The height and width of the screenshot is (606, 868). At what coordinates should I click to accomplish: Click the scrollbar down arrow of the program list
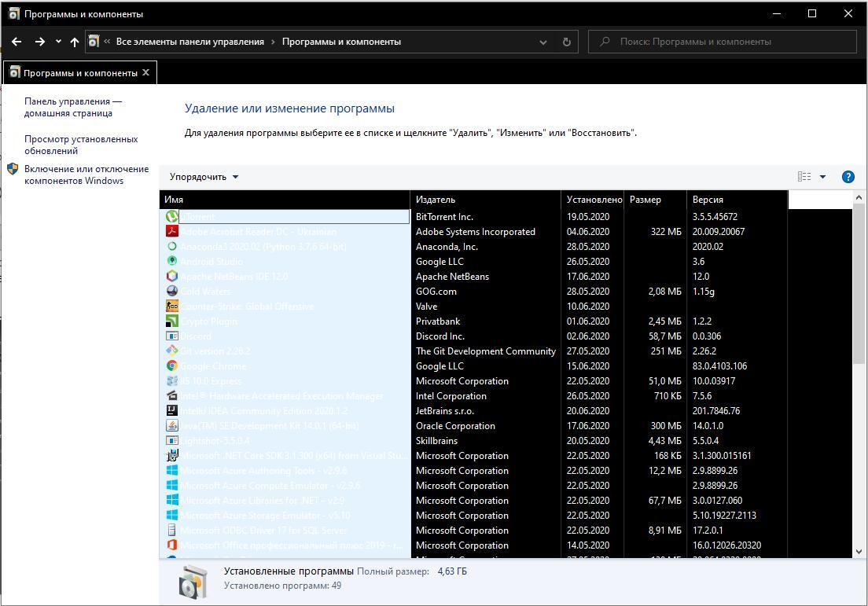[859, 551]
